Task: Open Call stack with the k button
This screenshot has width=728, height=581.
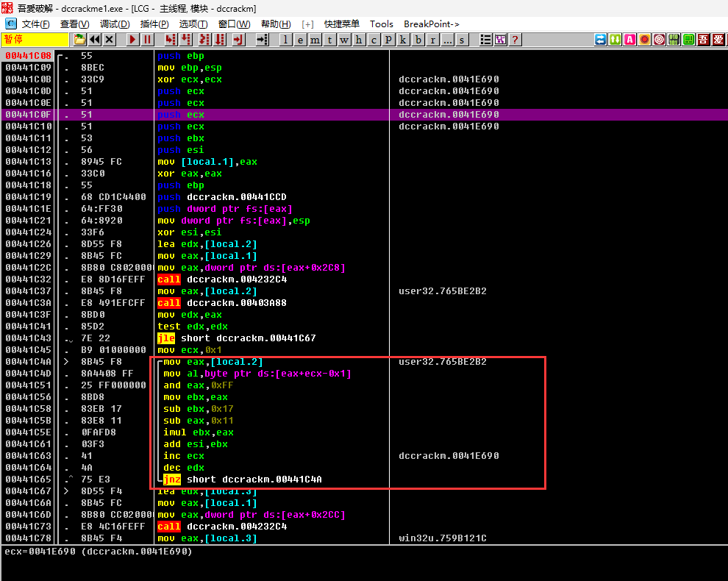Action: [x=403, y=40]
